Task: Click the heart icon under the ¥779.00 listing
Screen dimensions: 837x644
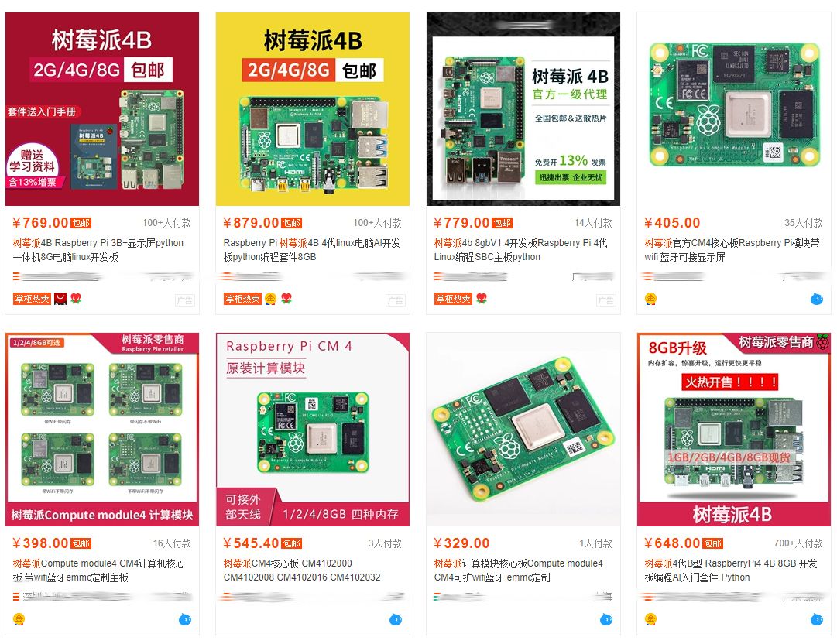Action: click(x=482, y=299)
